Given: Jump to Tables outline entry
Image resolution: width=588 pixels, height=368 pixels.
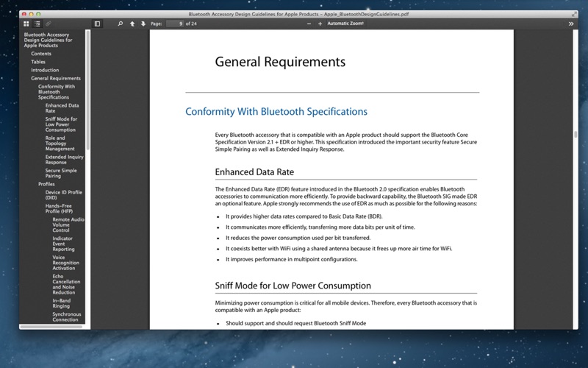Looking at the screenshot, I should tap(38, 62).
